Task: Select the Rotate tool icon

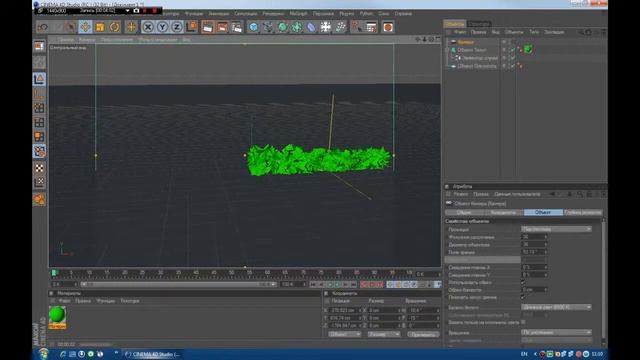Action: pyautogui.click(x=115, y=27)
